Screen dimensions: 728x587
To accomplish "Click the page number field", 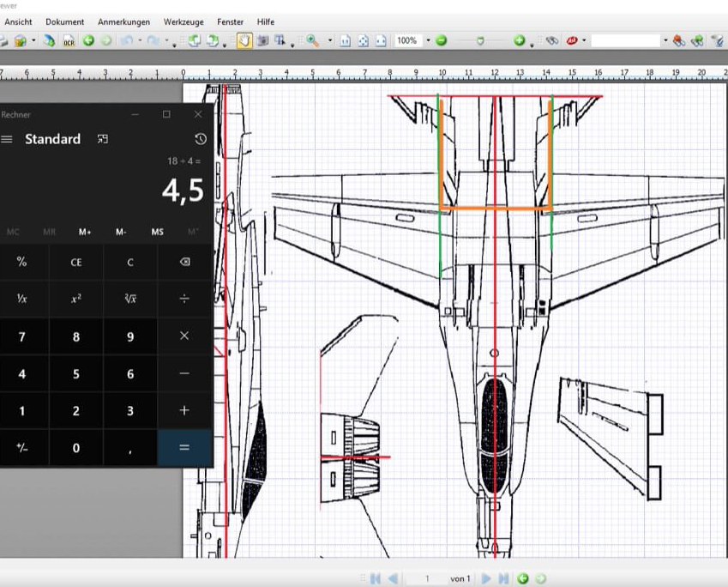I will tap(426, 578).
